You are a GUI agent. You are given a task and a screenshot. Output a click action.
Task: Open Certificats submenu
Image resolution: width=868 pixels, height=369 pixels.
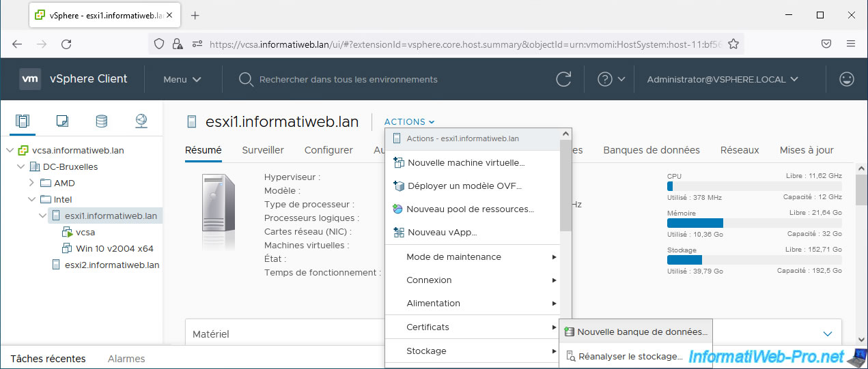coord(473,327)
